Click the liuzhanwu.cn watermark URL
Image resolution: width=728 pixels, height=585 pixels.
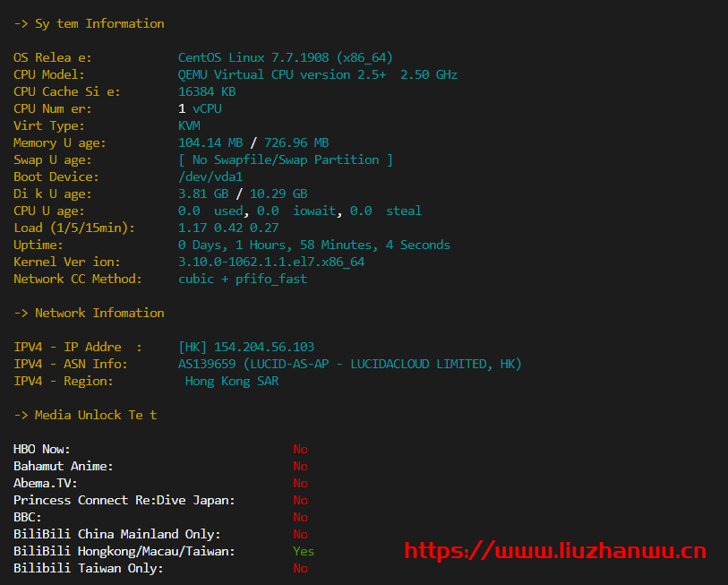pos(555,551)
